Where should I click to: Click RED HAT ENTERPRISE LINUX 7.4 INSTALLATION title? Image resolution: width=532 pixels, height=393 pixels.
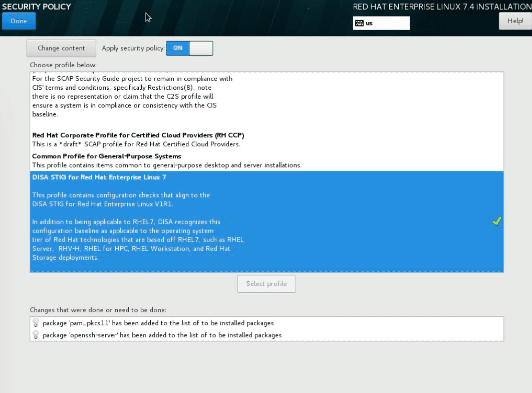[442, 7]
